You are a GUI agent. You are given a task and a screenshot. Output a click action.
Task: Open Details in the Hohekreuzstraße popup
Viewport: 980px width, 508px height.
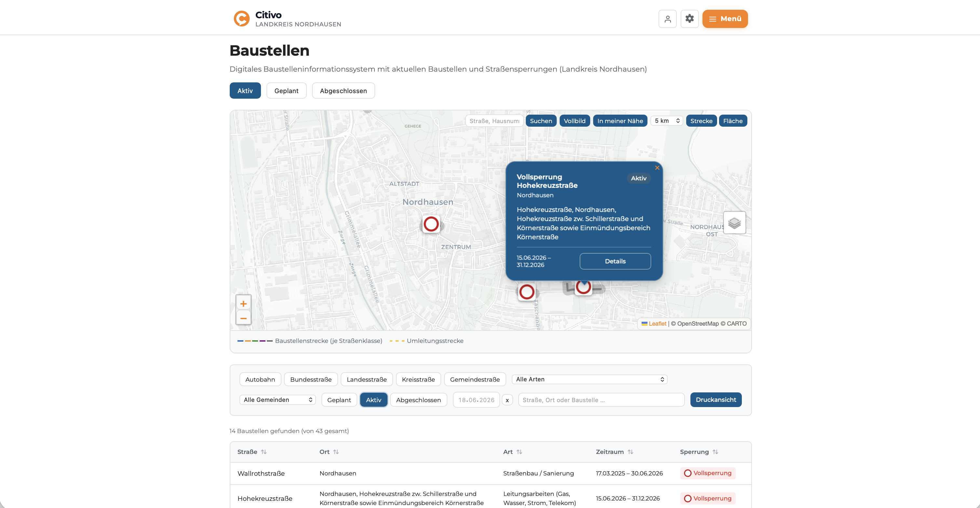[x=615, y=261]
